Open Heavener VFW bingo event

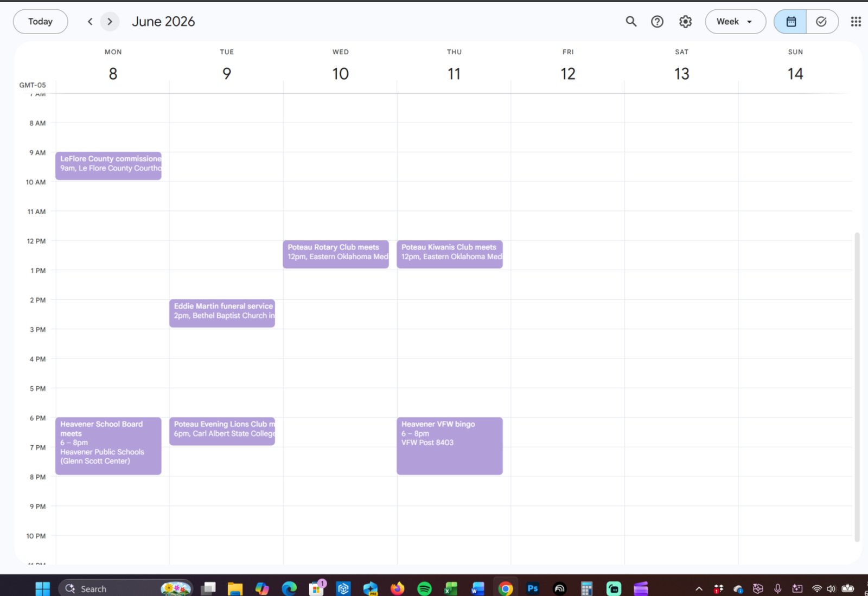click(450, 446)
